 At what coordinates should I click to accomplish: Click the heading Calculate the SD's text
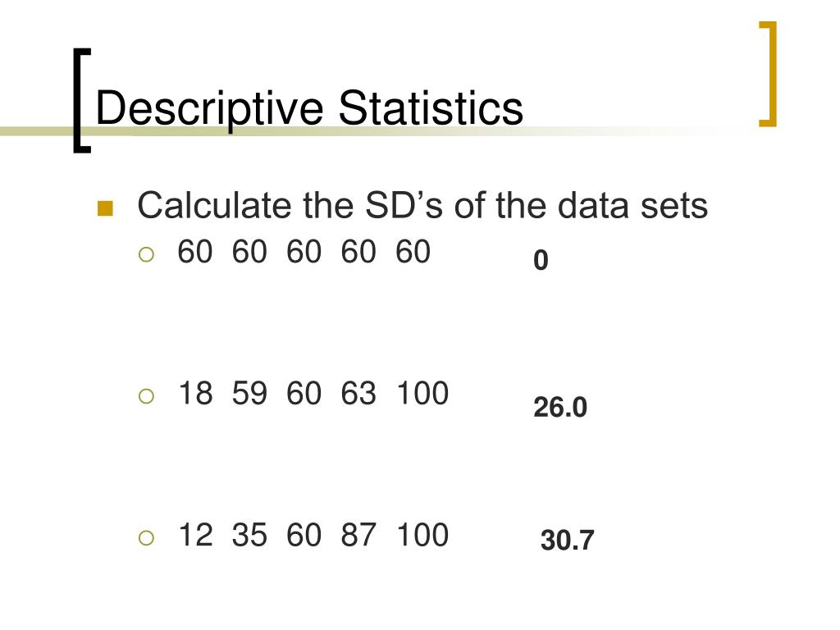[422, 206]
